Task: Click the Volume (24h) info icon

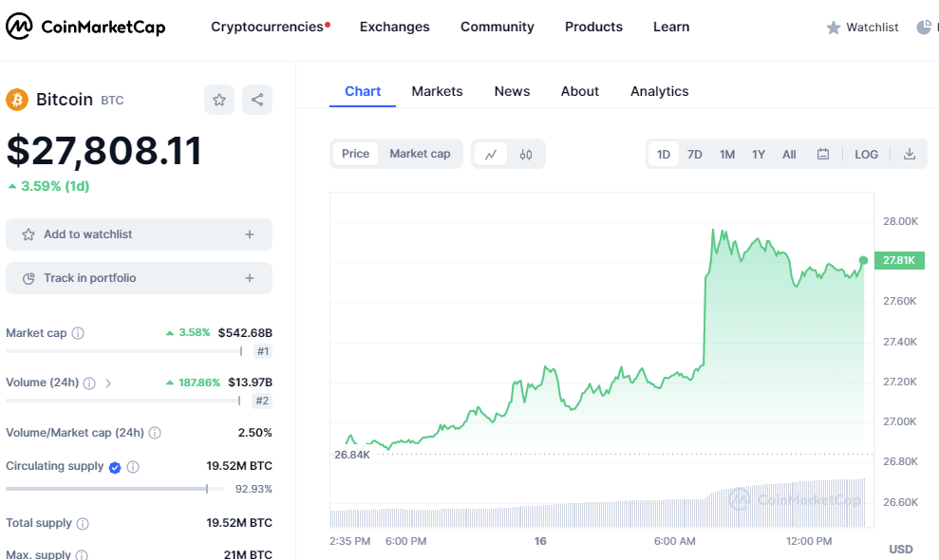Action: 89,383
